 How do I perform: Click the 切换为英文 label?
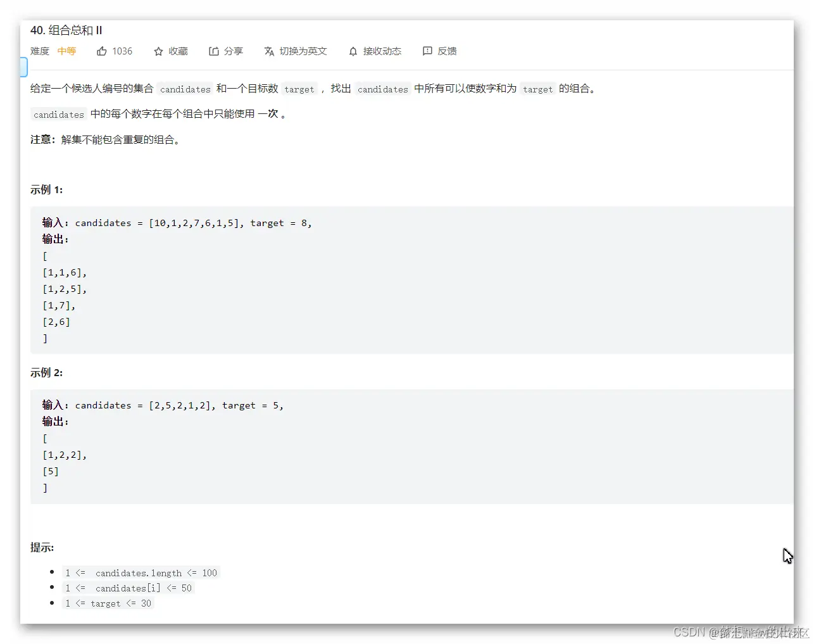point(304,51)
